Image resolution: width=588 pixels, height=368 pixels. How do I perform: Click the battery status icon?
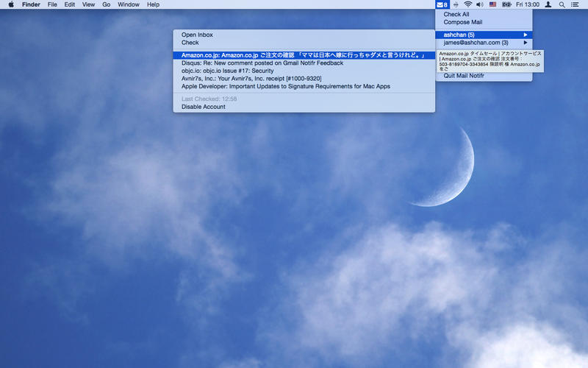click(x=506, y=4)
